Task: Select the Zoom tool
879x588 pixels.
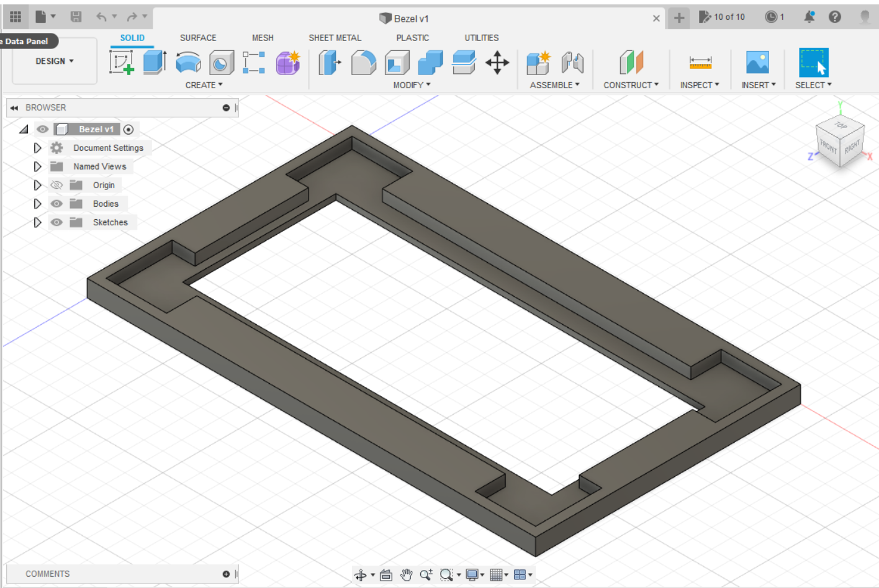Action: pyautogui.click(x=426, y=575)
